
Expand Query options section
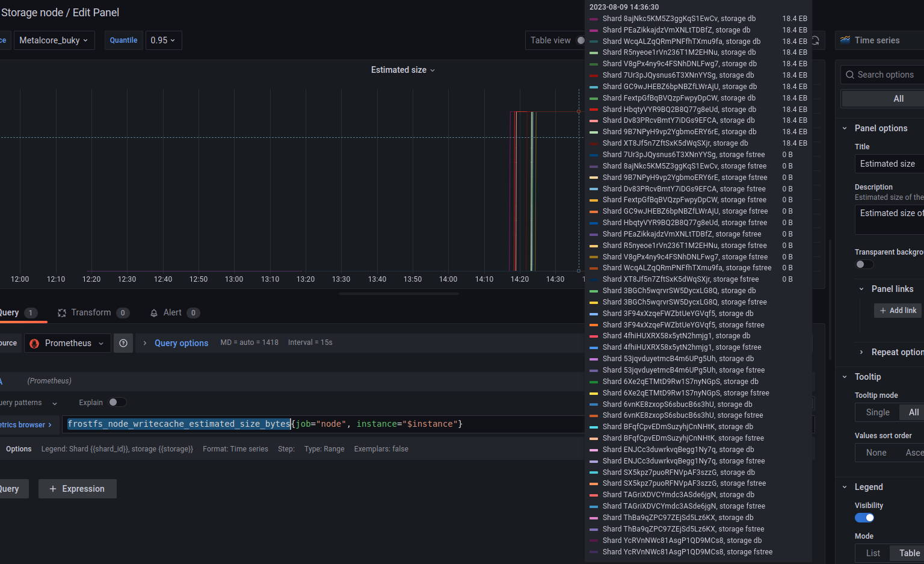coord(145,343)
